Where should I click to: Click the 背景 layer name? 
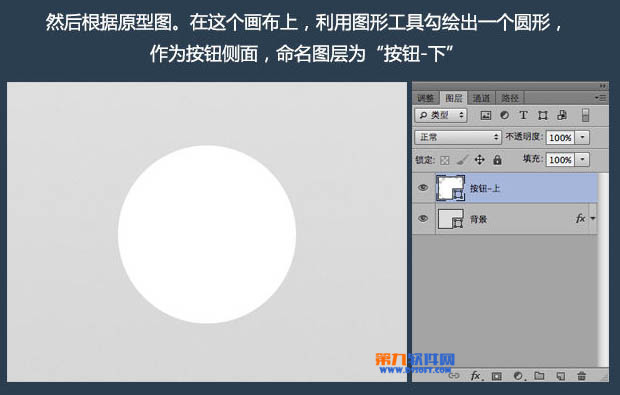478,219
